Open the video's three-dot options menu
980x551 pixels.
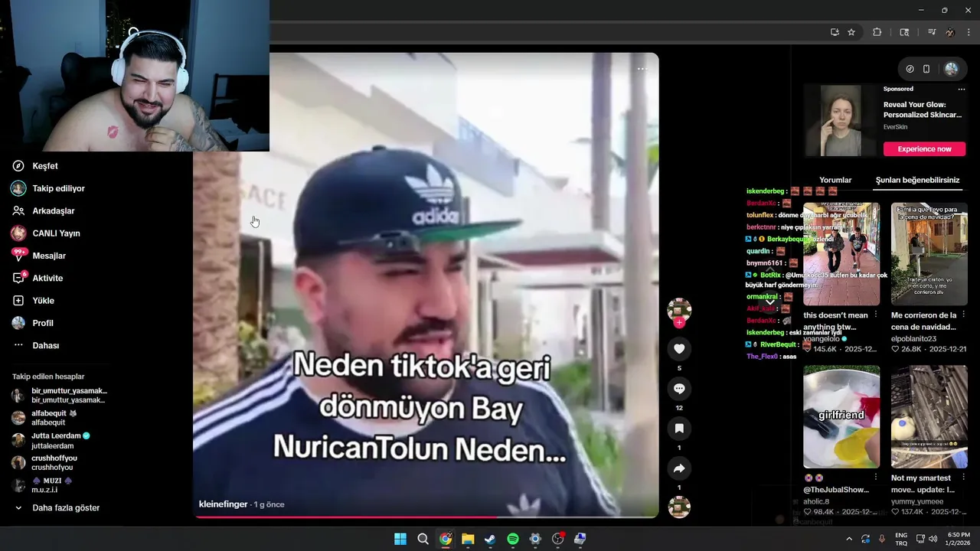coord(642,69)
